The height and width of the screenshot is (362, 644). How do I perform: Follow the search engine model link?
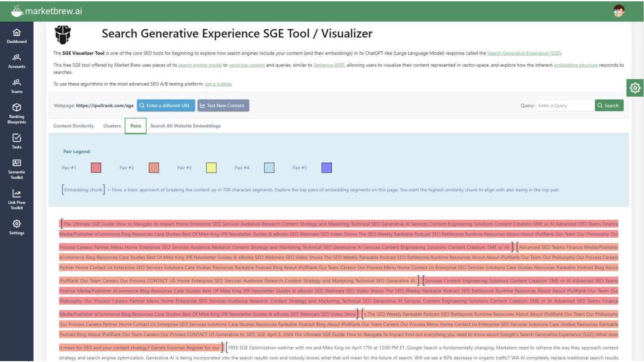pos(200,65)
